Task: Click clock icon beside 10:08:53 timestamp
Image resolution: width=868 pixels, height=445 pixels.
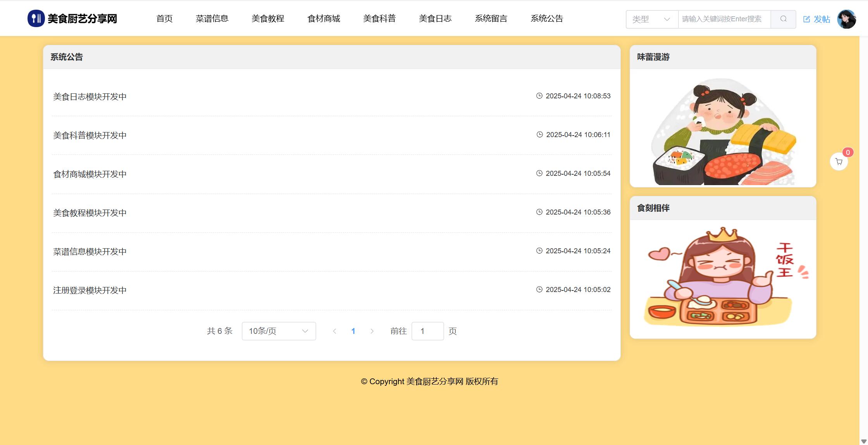Action: click(x=539, y=96)
